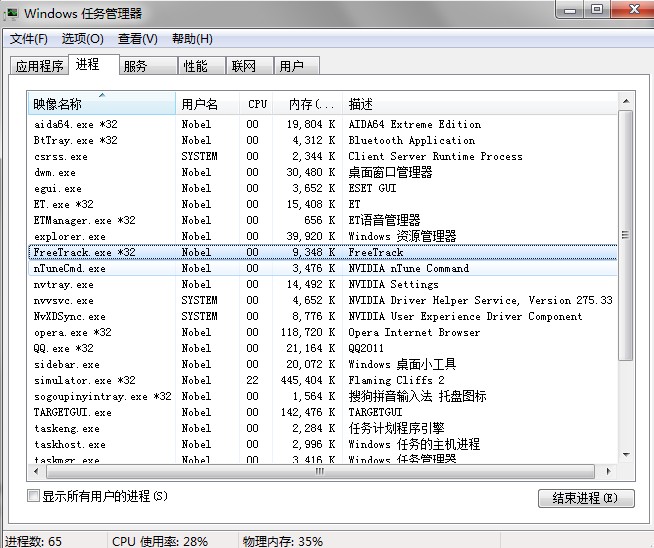Select the QQ.exe *32 process
The width and height of the screenshot is (654, 548).
point(323,348)
